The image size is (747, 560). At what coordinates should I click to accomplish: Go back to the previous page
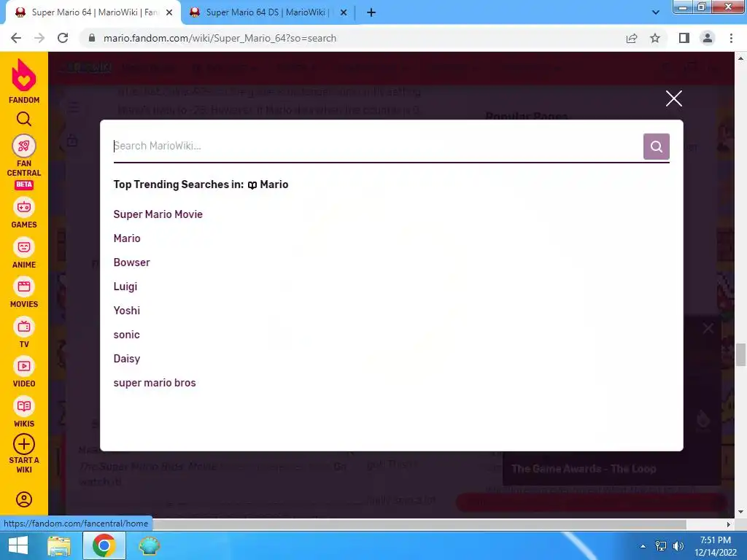tap(16, 38)
